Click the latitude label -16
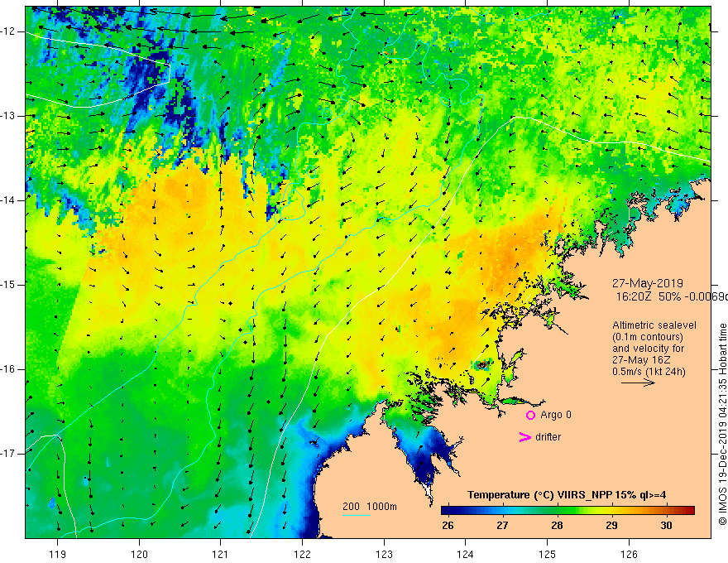 (x=8, y=369)
